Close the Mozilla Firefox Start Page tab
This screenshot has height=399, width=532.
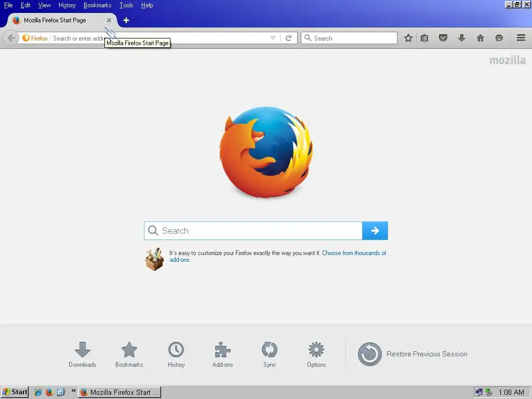(109, 20)
